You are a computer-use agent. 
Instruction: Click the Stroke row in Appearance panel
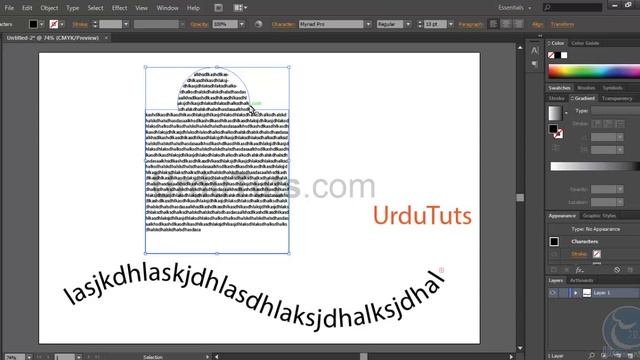[x=594, y=254]
